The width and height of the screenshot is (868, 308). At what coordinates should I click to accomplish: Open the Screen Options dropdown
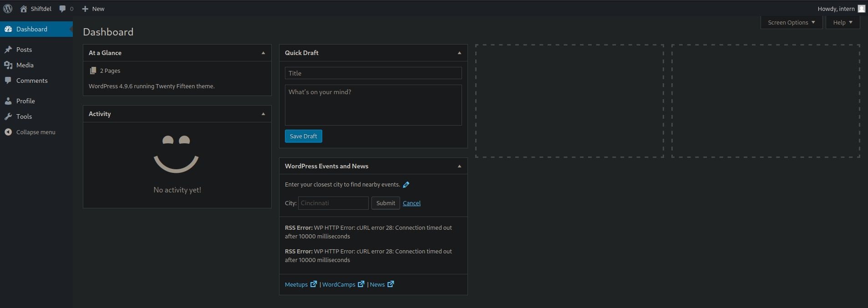coord(791,22)
